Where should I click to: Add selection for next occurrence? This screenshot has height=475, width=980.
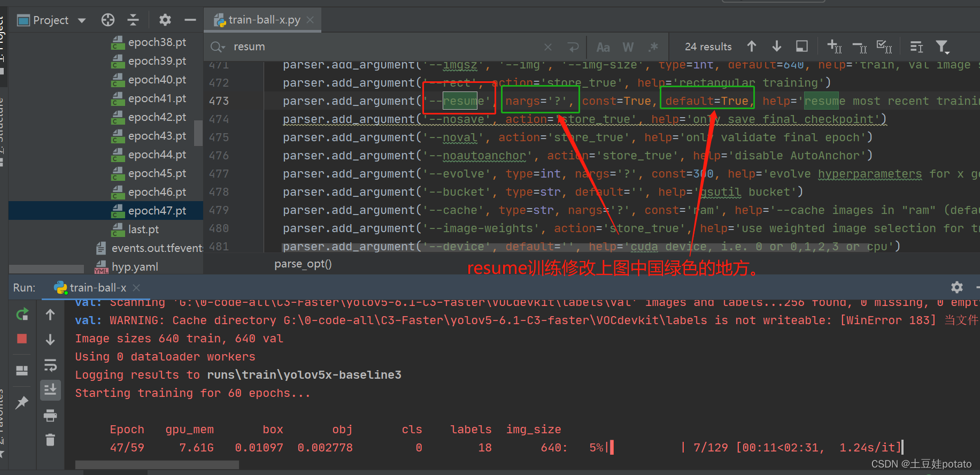click(835, 47)
